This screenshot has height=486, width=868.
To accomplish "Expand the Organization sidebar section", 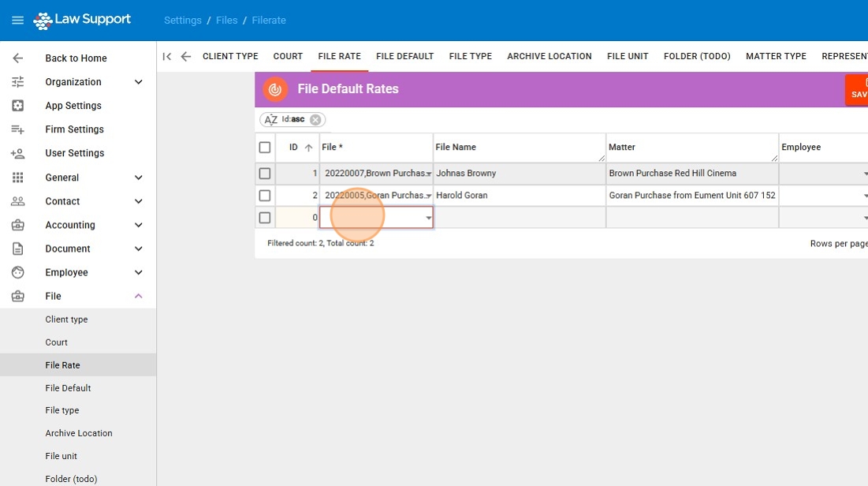I will [x=139, y=82].
